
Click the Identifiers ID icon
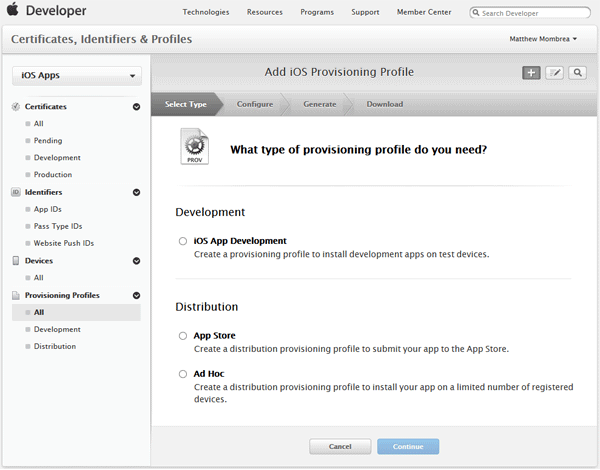click(16, 192)
